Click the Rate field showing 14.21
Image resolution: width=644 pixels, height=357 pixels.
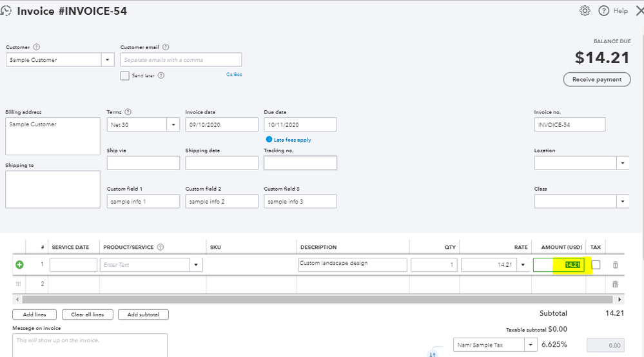(x=489, y=265)
